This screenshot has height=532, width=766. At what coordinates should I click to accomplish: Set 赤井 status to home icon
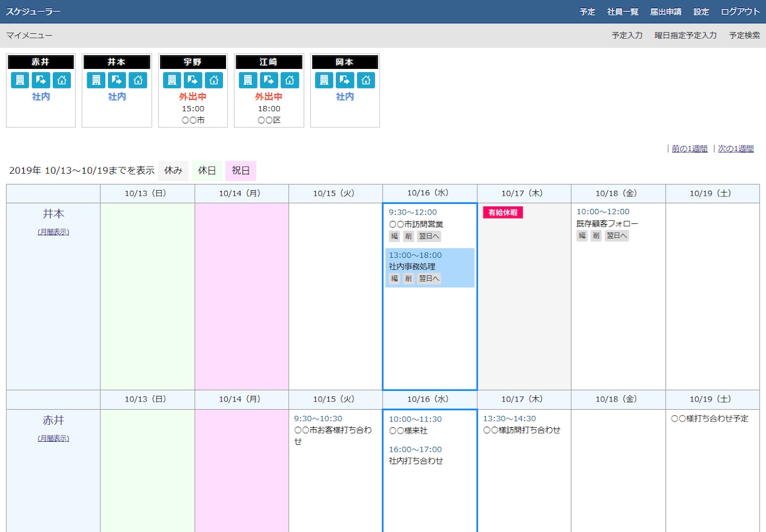[62, 80]
